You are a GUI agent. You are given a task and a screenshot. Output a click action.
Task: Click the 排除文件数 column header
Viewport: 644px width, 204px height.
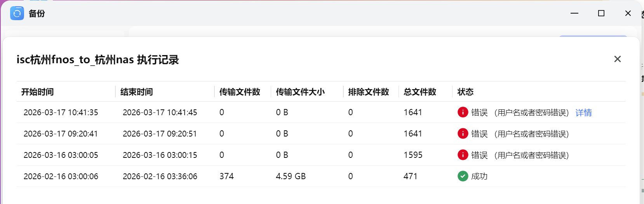click(368, 92)
